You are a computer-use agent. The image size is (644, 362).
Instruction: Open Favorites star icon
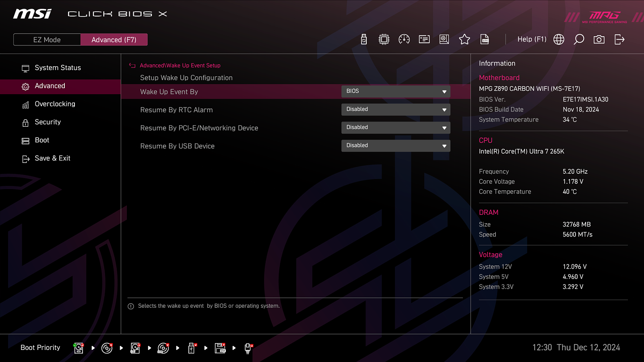464,39
